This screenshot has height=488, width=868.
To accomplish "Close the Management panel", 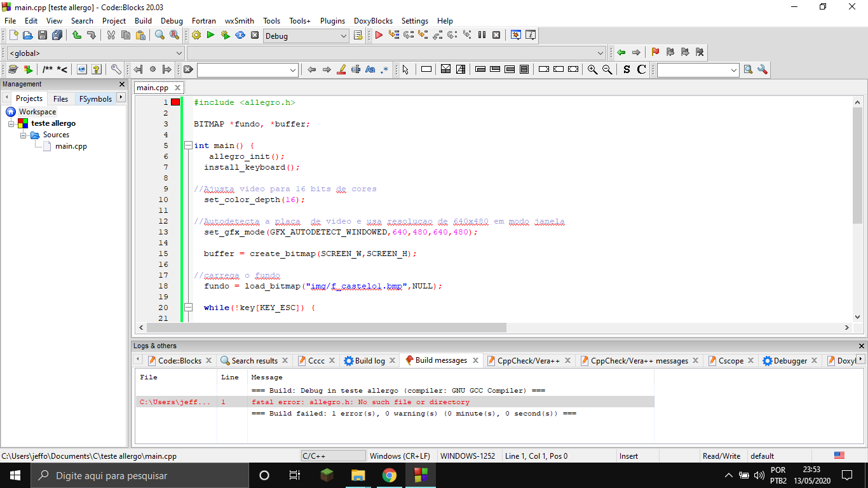I will [x=122, y=84].
